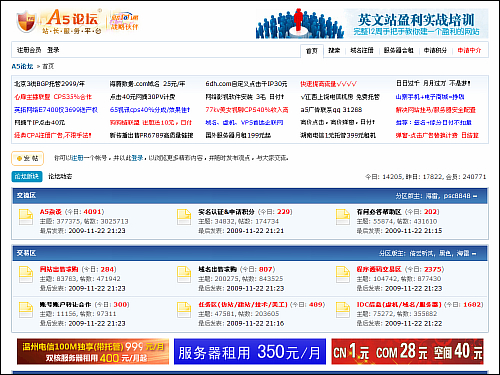Open the A5杂谈 forum title link

[x=51, y=212]
